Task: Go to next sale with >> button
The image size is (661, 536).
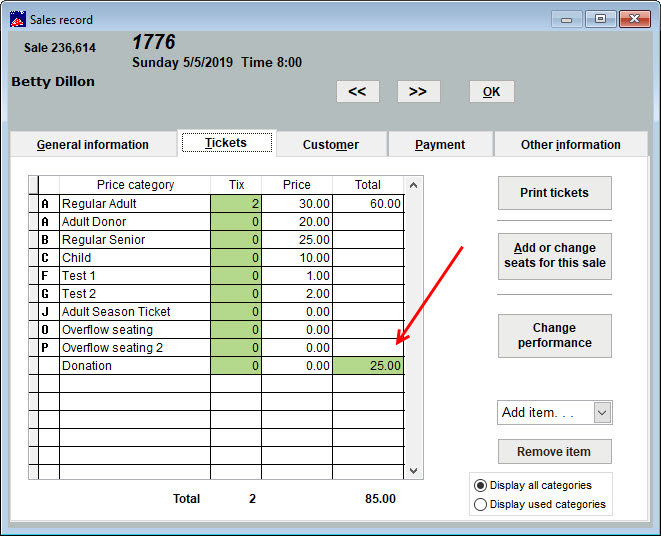Action: pyautogui.click(x=418, y=92)
